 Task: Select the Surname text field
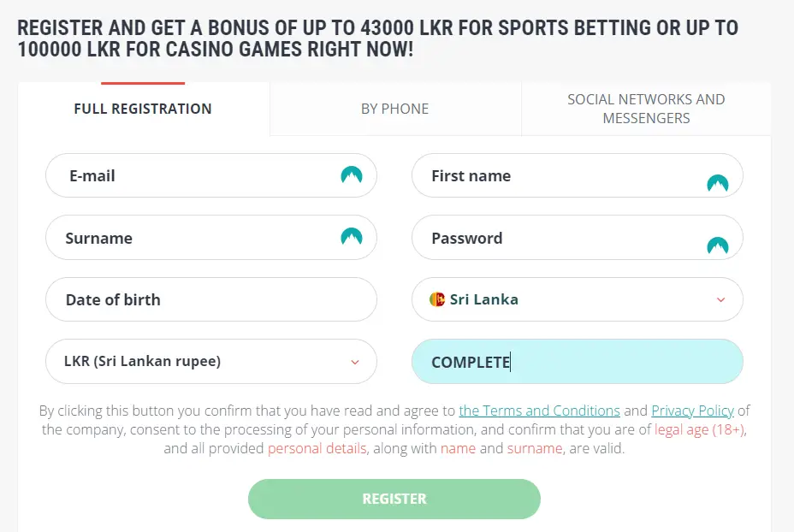pyautogui.click(x=197, y=238)
